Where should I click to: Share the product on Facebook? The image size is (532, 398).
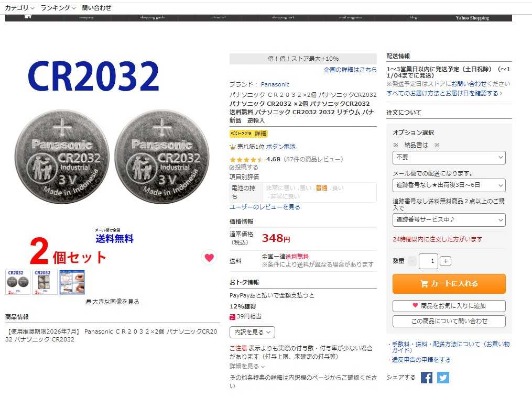pos(427,378)
